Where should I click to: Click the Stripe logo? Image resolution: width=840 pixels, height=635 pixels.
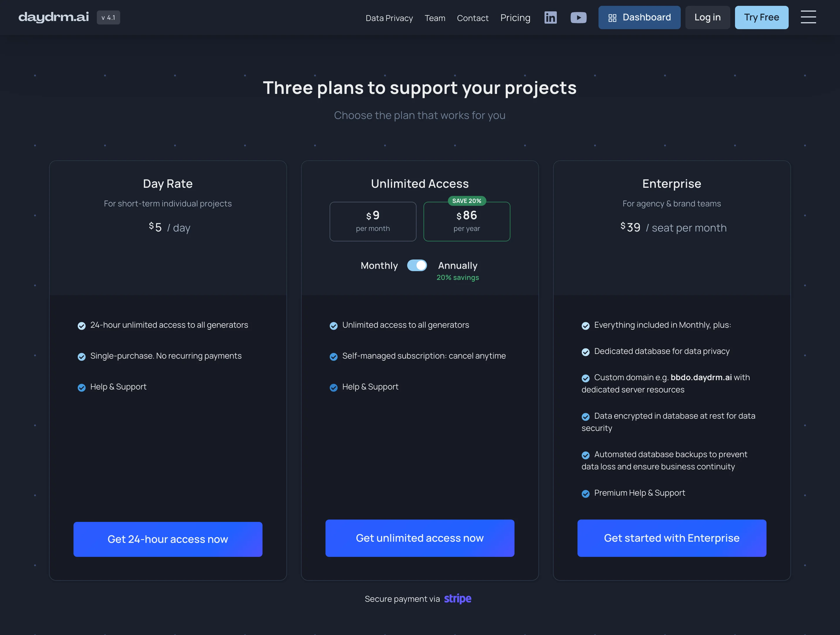(x=458, y=599)
